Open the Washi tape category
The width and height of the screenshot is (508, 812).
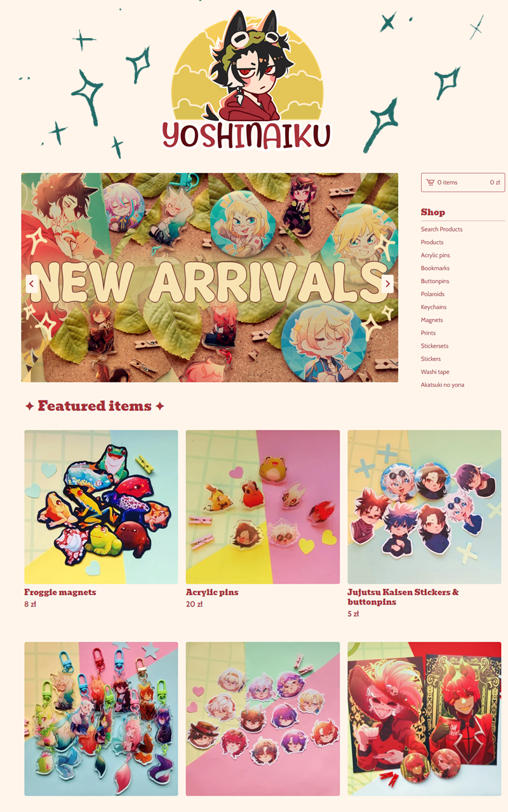point(435,372)
